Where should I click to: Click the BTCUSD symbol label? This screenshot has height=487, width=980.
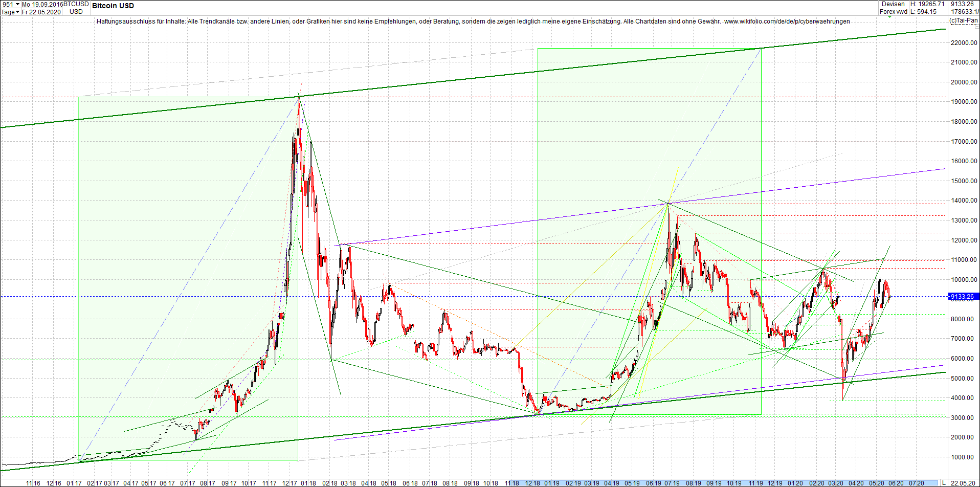click(x=75, y=4)
